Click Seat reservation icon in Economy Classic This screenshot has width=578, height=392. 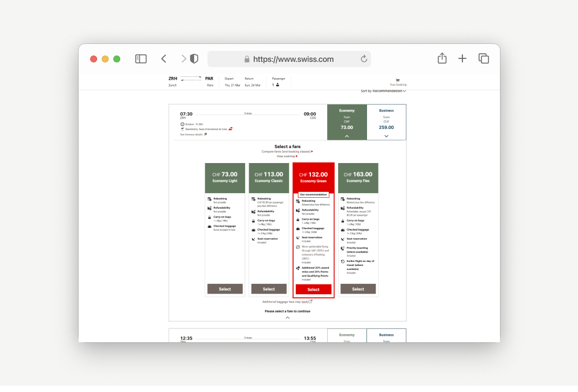(x=253, y=239)
